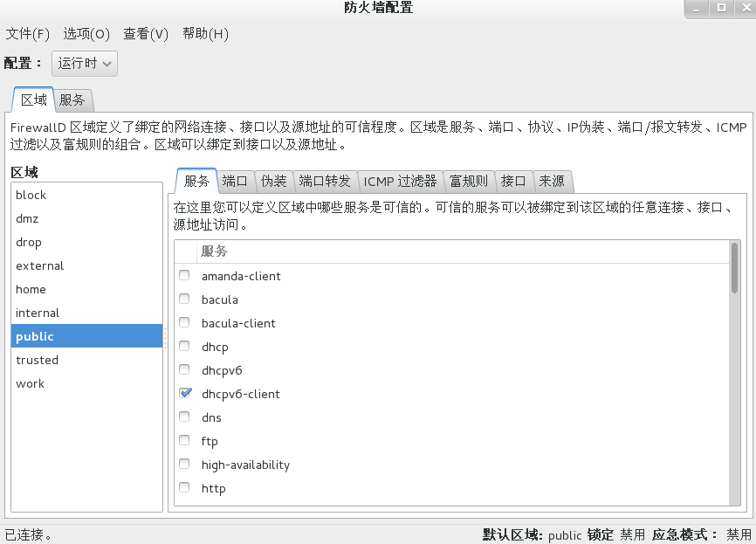Click the 默认区域 public status entry

click(x=533, y=535)
